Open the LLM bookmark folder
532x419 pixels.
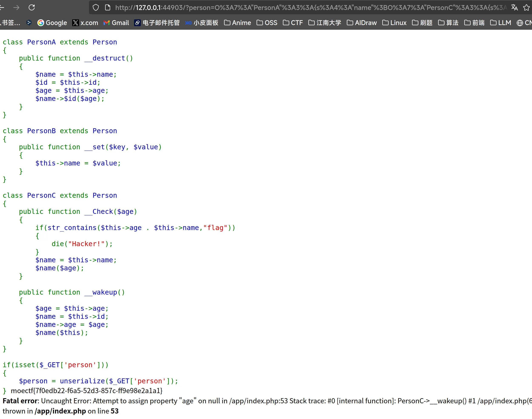[501, 23]
